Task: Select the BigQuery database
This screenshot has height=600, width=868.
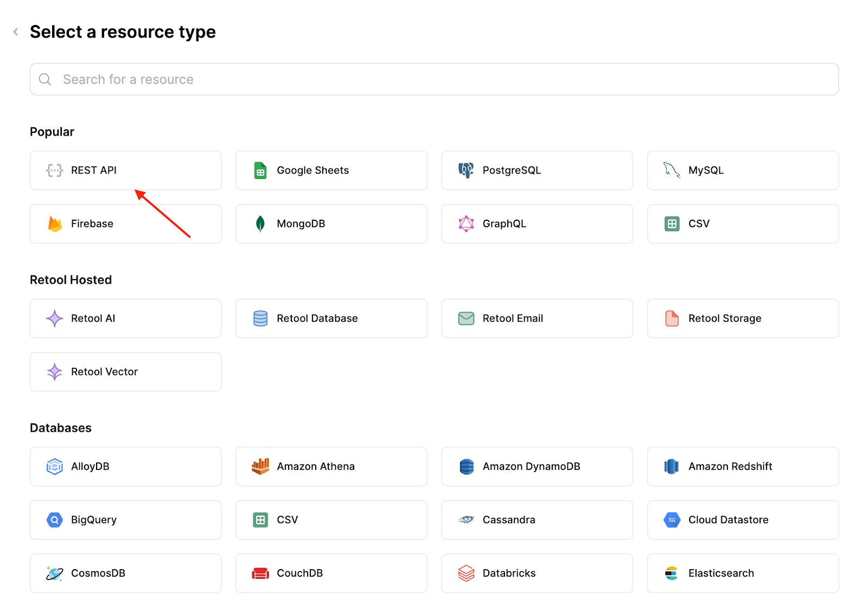Action: click(x=125, y=520)
